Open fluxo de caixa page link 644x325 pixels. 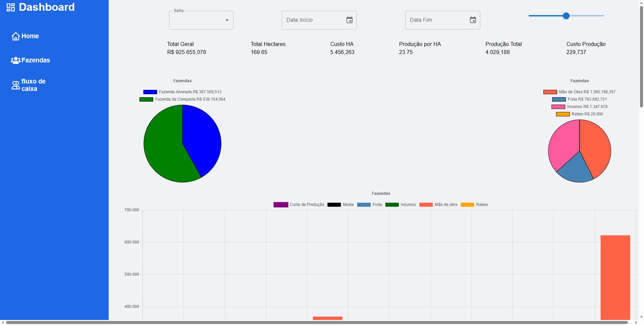[x=33, y=85]
